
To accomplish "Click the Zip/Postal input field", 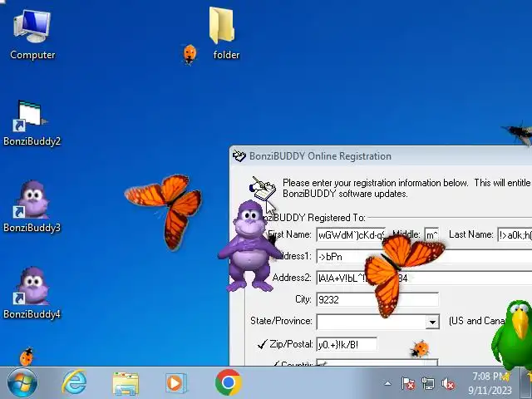I will (347, 345).
